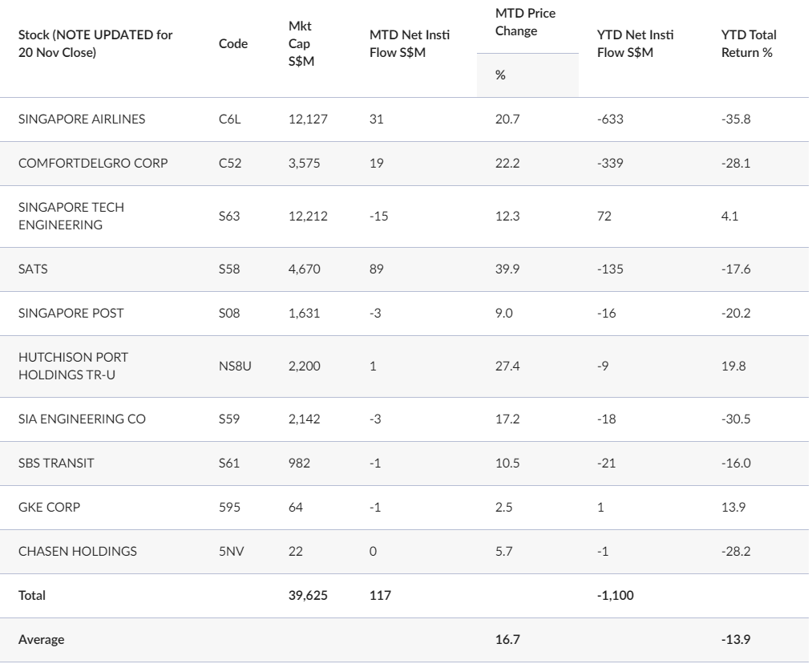
Task: Click the SBS TRANSIT stock name
Action: point(51,463)
